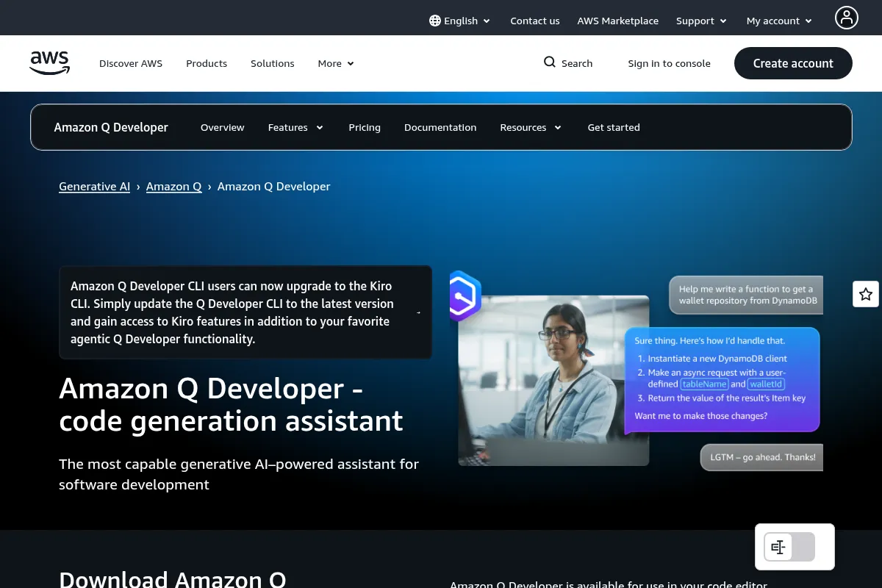Open Discover AWS menu
This screenshot has width=882, height=588.
coord(131,63)
